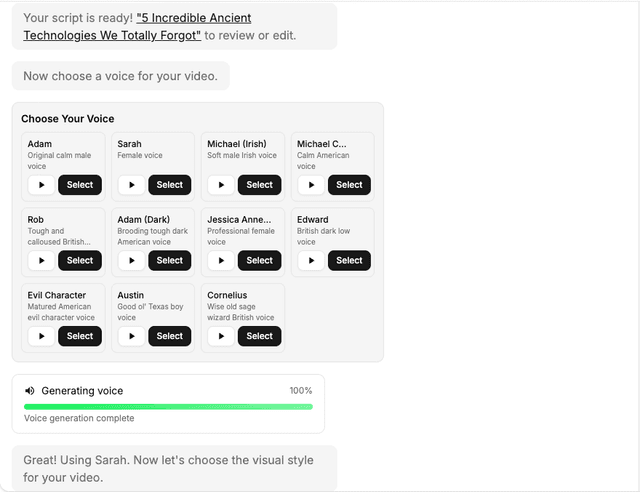Screen dimensions: 640x492
Task: Choose Sarah as the voice
Action: pyautogui.click(x=170, y=185)
